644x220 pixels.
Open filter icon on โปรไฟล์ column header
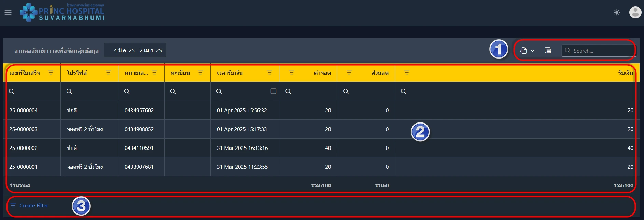[x=108, y=73]
